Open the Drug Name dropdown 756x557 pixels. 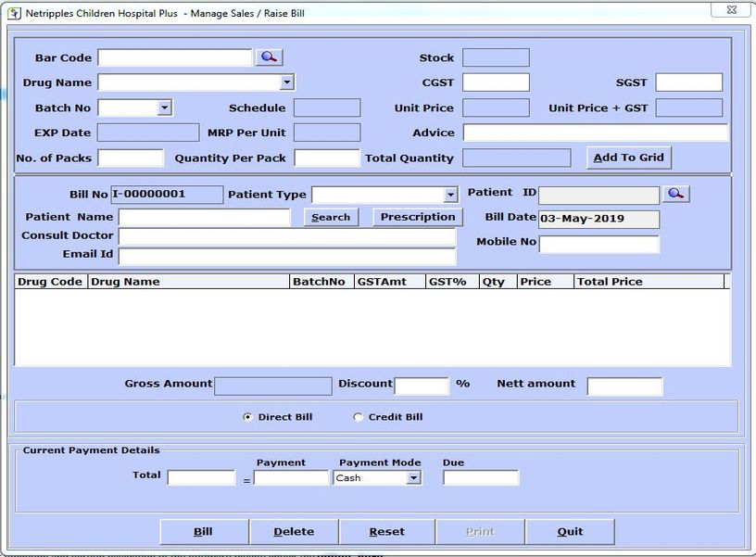point(287,82)
